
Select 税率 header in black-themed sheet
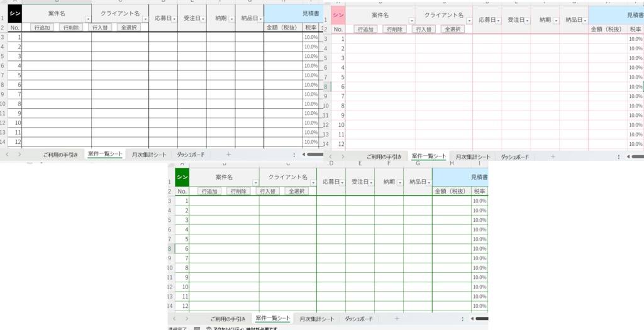[x=311, y=28]
